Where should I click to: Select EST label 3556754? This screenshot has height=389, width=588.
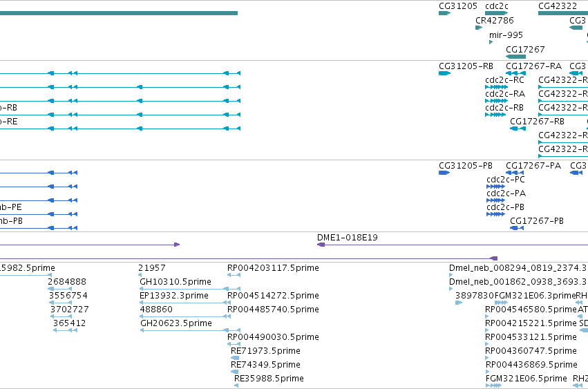[x=68, y=296]
